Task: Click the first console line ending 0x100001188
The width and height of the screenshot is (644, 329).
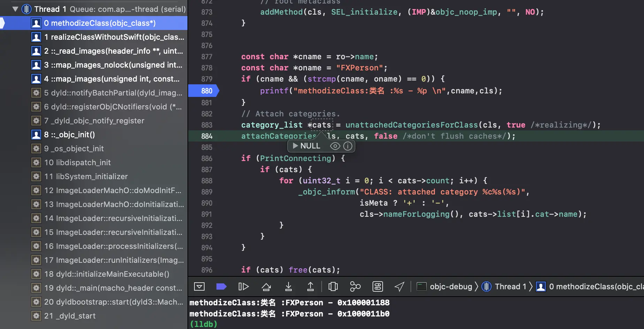Action: [x=289, y=303]
